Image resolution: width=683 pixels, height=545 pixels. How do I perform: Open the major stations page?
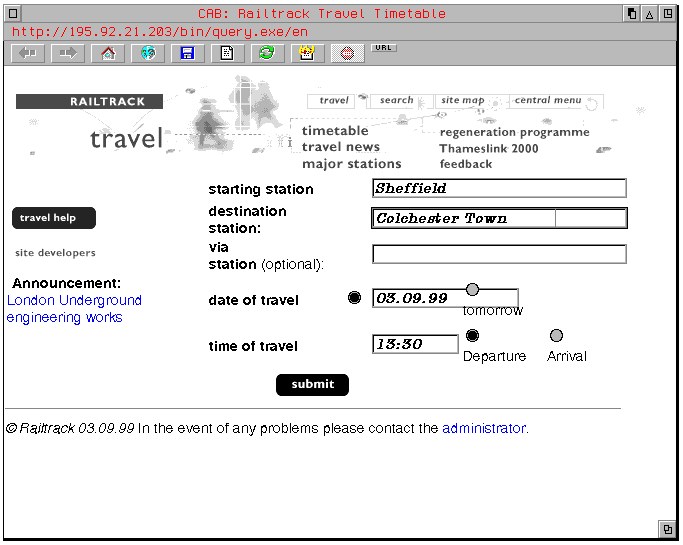pos(352,164)
